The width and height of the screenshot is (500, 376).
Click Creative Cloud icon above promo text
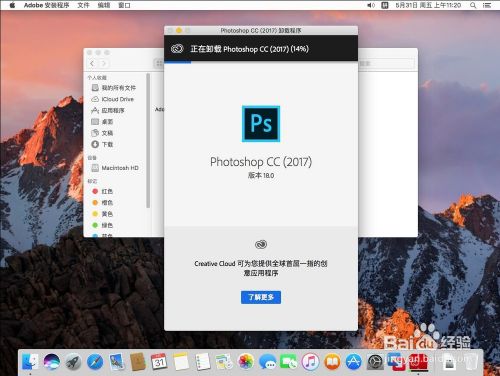point(261,245)
